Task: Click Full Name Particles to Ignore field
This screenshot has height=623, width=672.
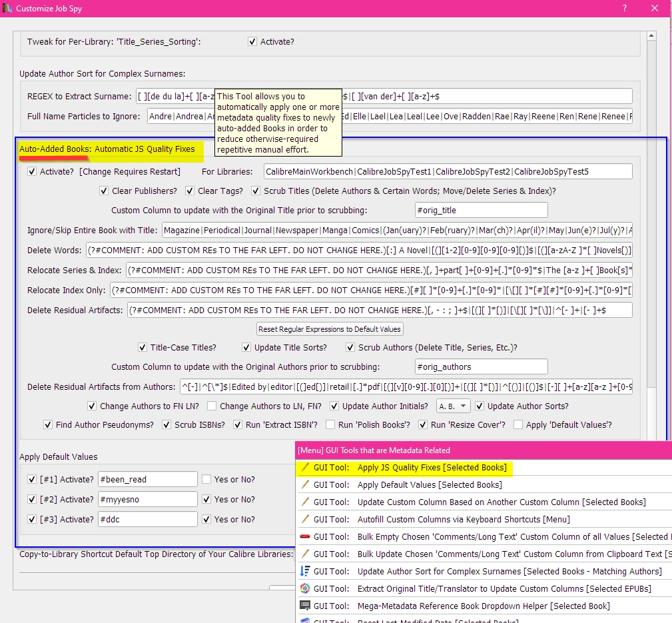Action: 390,116
